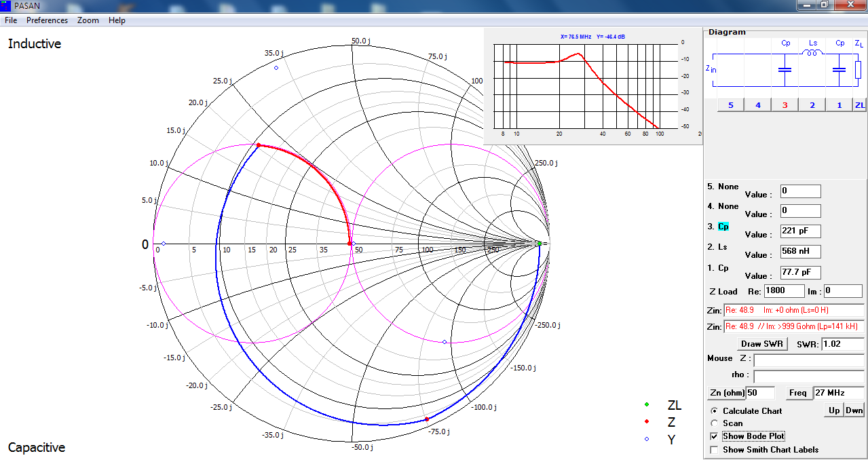Viewport: 868px width, 460px height.
Task: Select element slot 5 in Diagram
Action: point(731,105)
